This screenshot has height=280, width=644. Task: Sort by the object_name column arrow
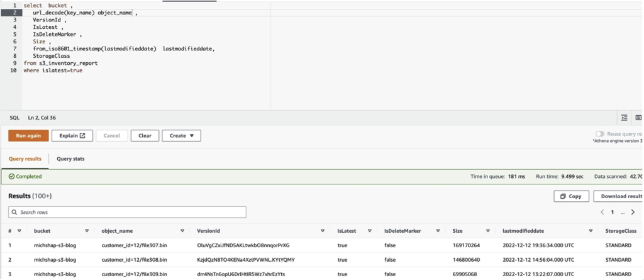point(182,231)
